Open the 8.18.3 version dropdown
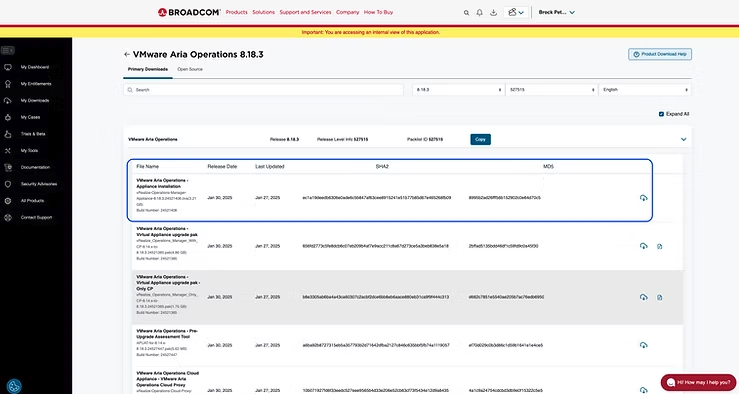Screen dimensions: 739x394 458,90
